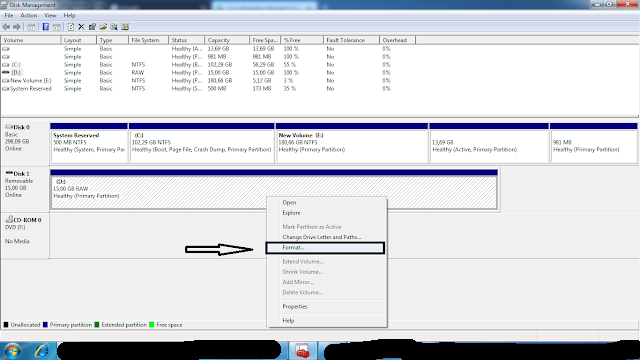
Task: Sort by the Fault Tolerance column header
Action: tap(351, 40)
